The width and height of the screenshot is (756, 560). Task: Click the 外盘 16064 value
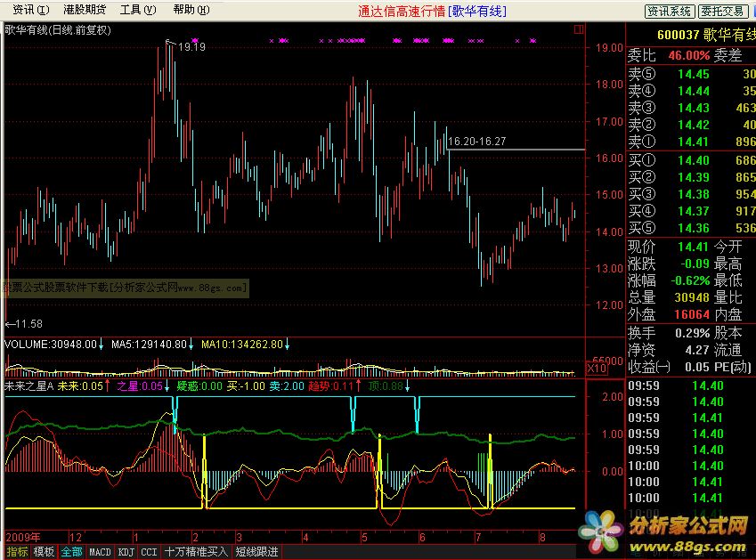(692, 314)
